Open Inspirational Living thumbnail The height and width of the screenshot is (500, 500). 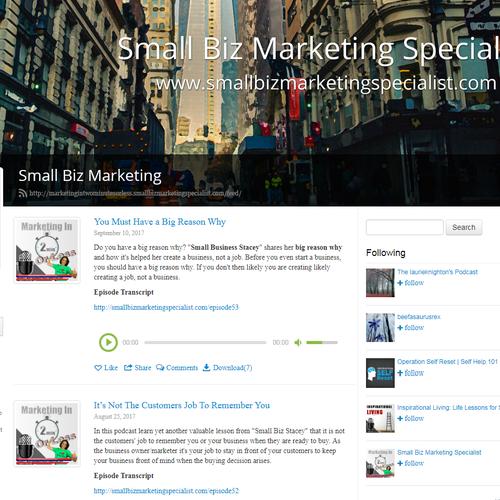tap(380, 418)
